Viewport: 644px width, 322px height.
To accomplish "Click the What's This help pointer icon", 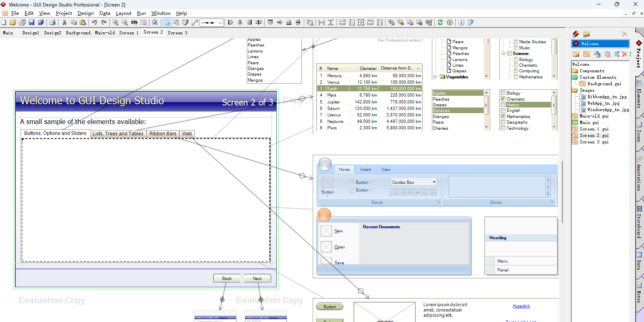I will [471, 23].
